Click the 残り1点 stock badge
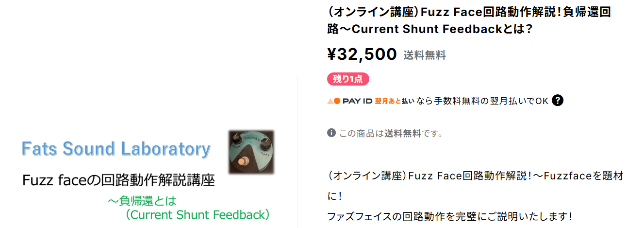Screen dimensions: 644x228 pos(348,79)
